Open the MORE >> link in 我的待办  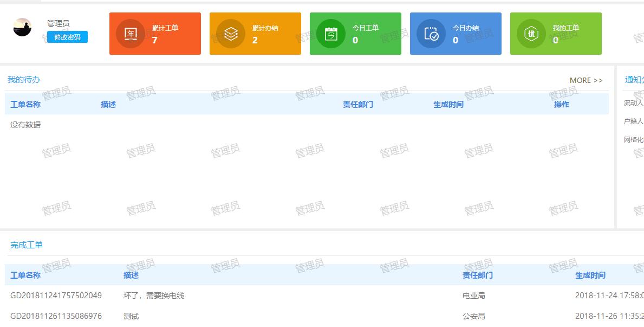click(586, 80)
